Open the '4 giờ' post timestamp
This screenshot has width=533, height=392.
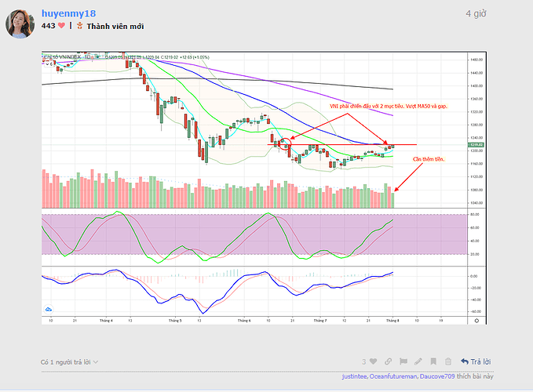click(476, 13)
